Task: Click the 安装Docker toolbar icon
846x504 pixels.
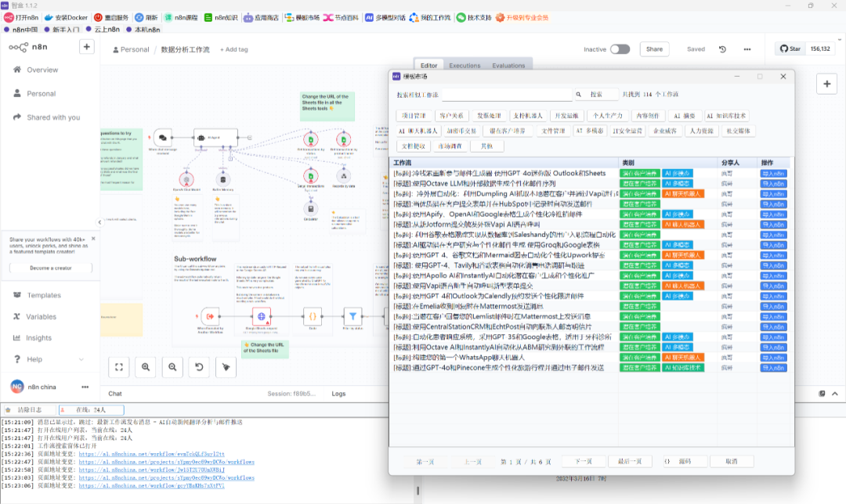Action: (x=49, y=17)
